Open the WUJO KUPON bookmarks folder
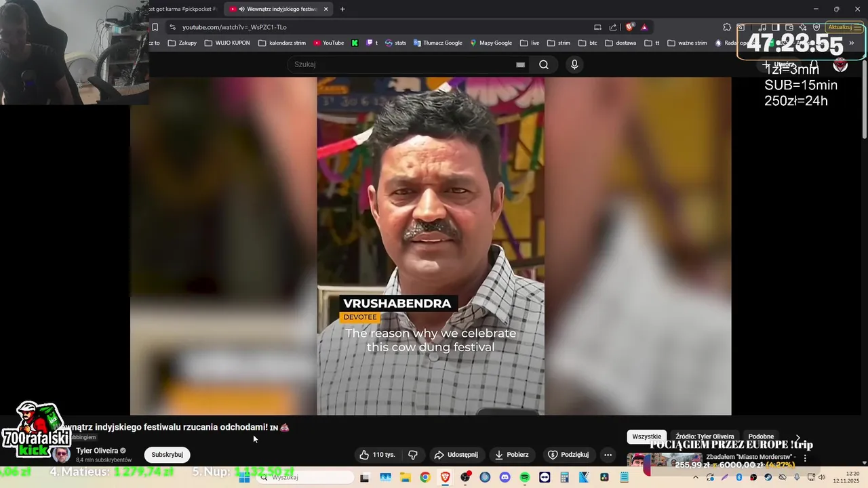Viewport: 868px width, 488px height. pyautogui.click(x=227, y=43)
